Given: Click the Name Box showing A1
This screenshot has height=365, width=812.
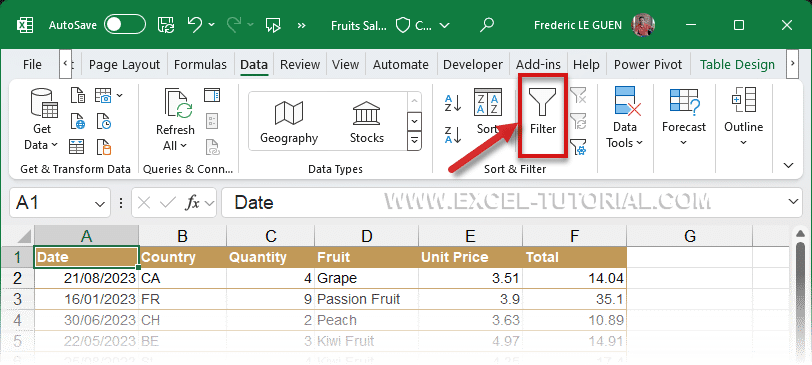Looking at the screenshot, I should (54, 202).
